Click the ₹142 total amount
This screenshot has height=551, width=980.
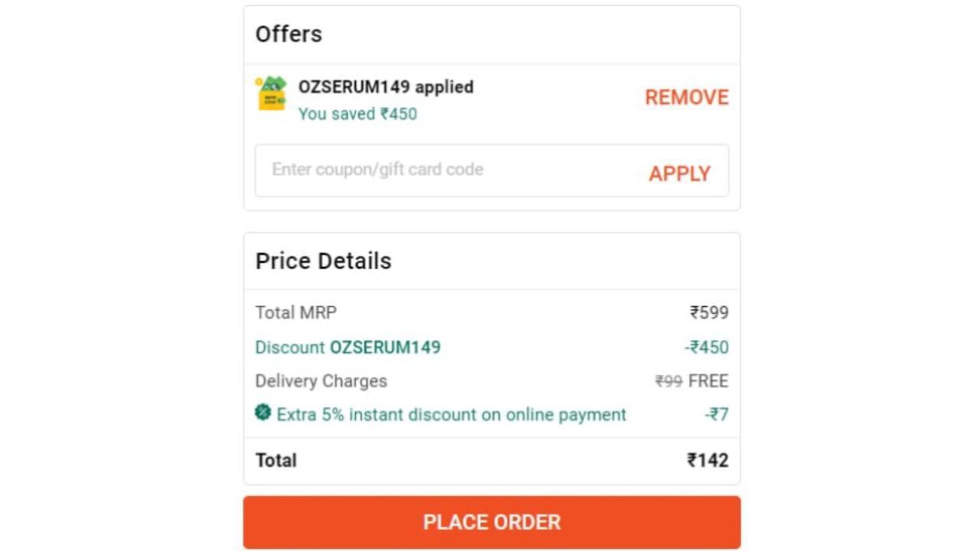click(707, 460)
